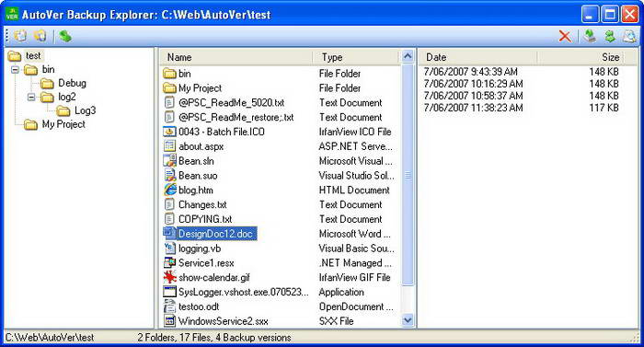Click the HTML Document type cell
Viewport: 644px width, 347px height.
click(354, 190)
